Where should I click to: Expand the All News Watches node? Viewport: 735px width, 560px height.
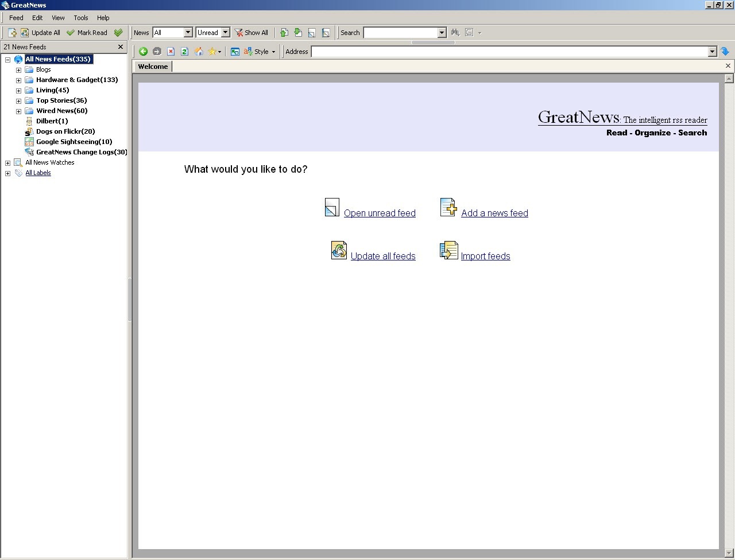coord(7,163)
